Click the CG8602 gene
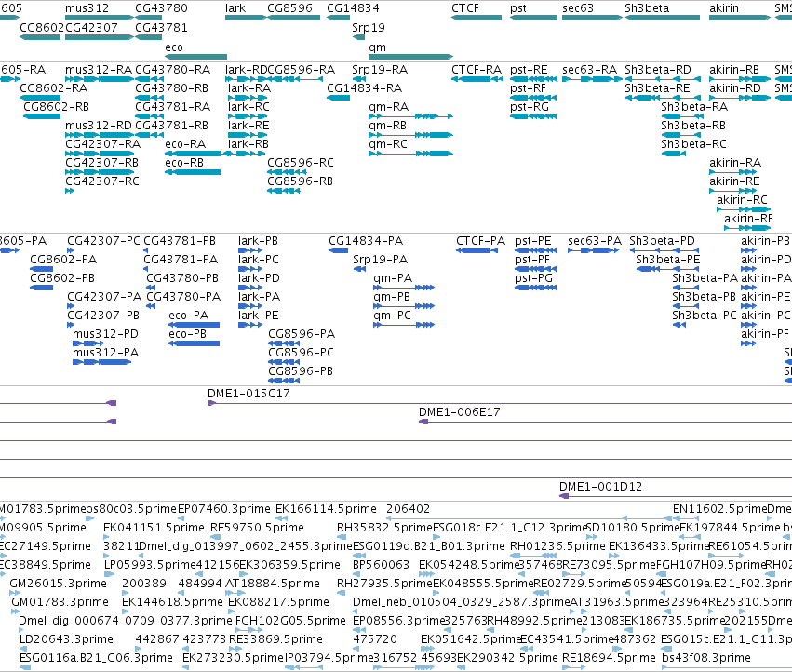Image resolution: width=792 pixels, height=672 pixels. click(x=40, y=37)
